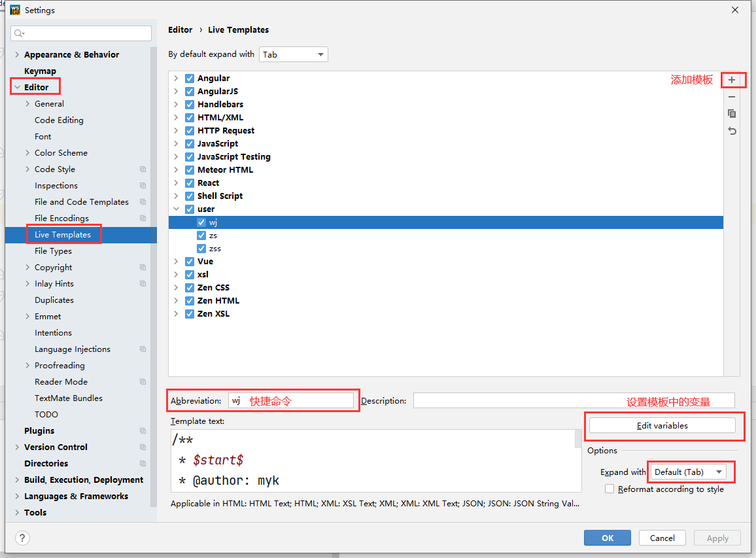Click the revert arrow icon in toolbar
Screen dimensions: 756x558
tap(732, 131)
